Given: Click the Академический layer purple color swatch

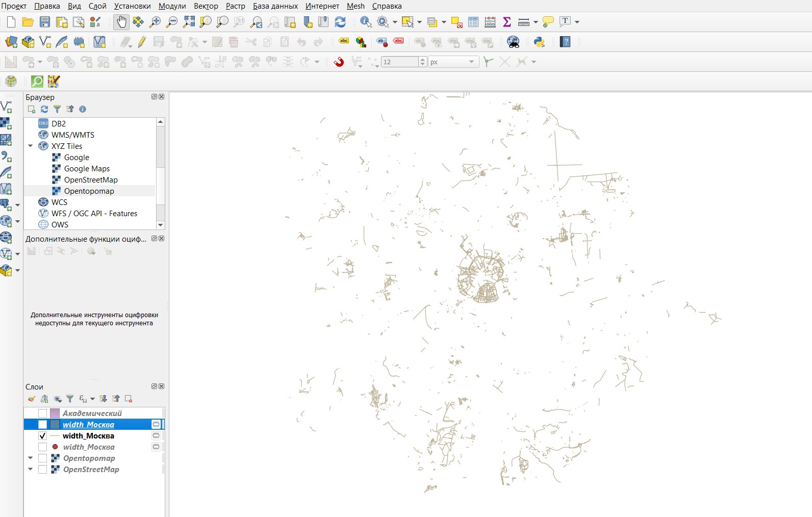Looking at the screenshot, I should tap(55, 413).
